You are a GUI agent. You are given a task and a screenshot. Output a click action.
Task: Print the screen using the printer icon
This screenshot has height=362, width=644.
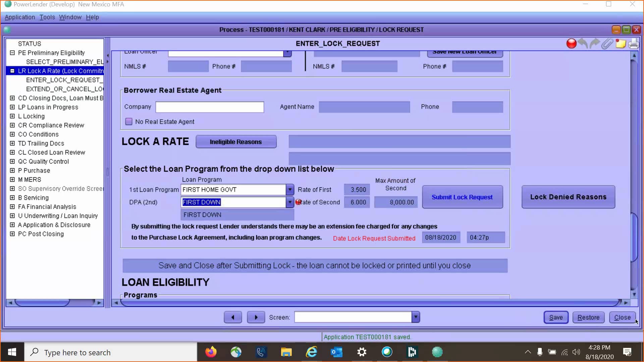click(x=634, y=43)
